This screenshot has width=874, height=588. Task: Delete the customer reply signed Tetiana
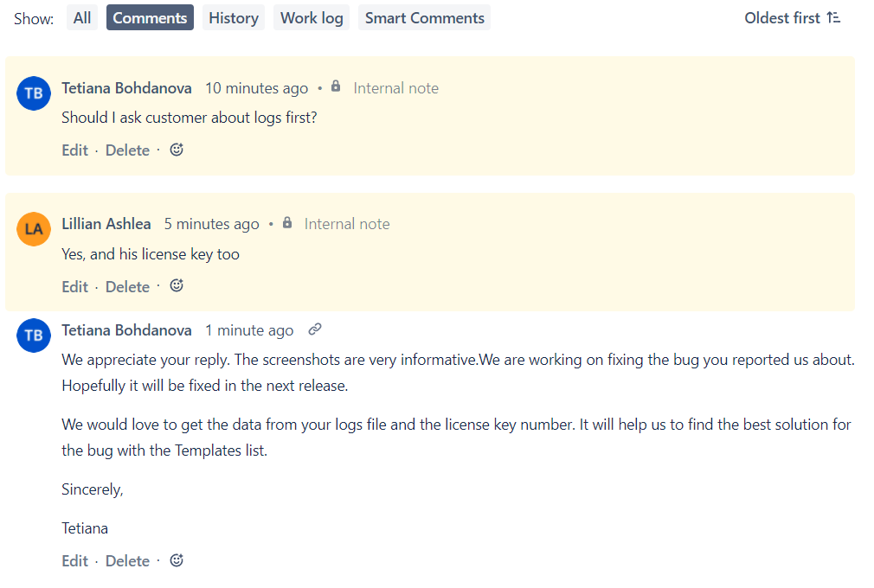pyautogui.click(x=127, y=561)
